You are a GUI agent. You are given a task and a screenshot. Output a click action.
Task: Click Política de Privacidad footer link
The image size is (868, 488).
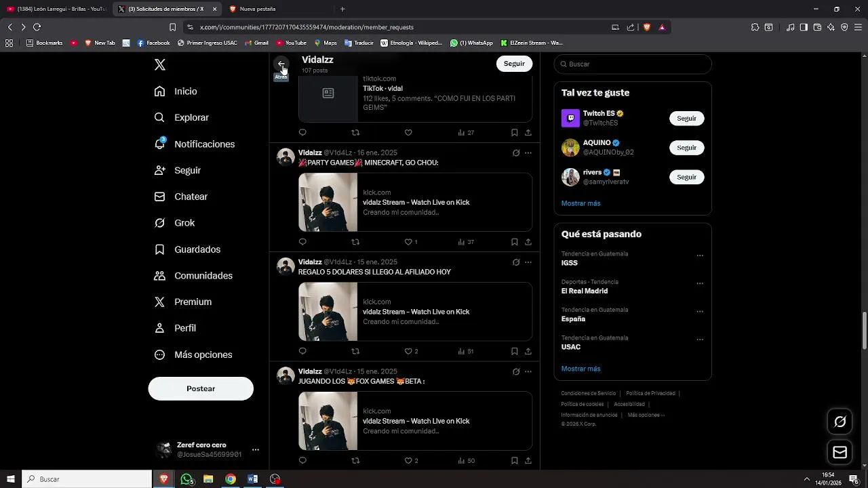650,393
